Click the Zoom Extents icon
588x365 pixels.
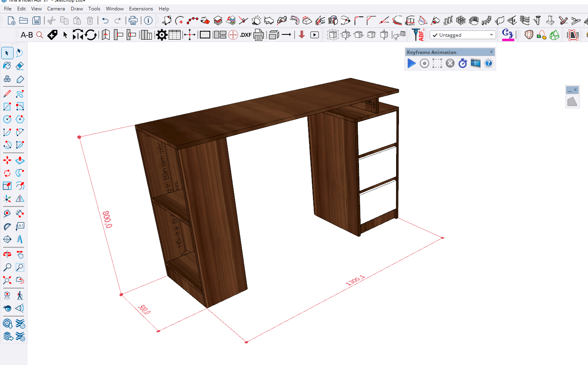click(x=7, y=280)
